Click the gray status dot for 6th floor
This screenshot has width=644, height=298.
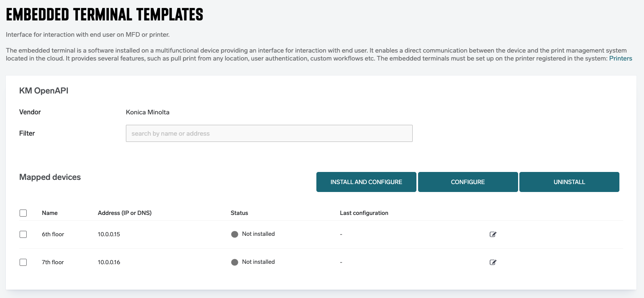(235, 234)
